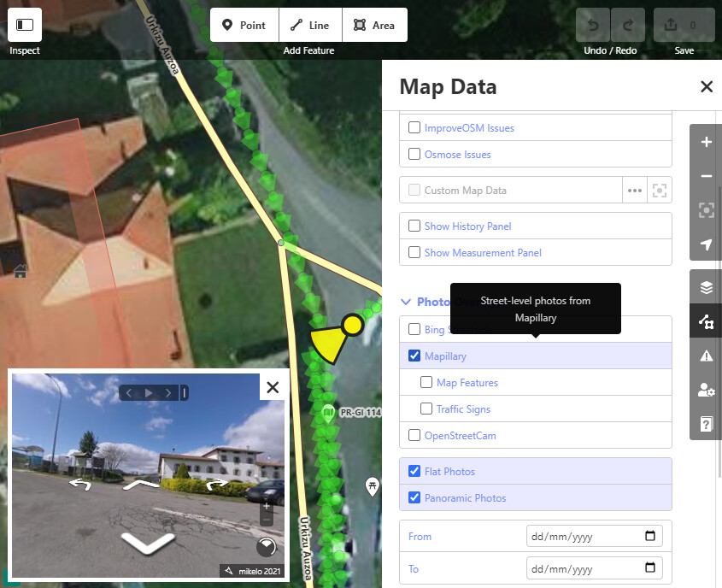
Task: Zoom to the selected feature
Action: [x=707, y=210]
